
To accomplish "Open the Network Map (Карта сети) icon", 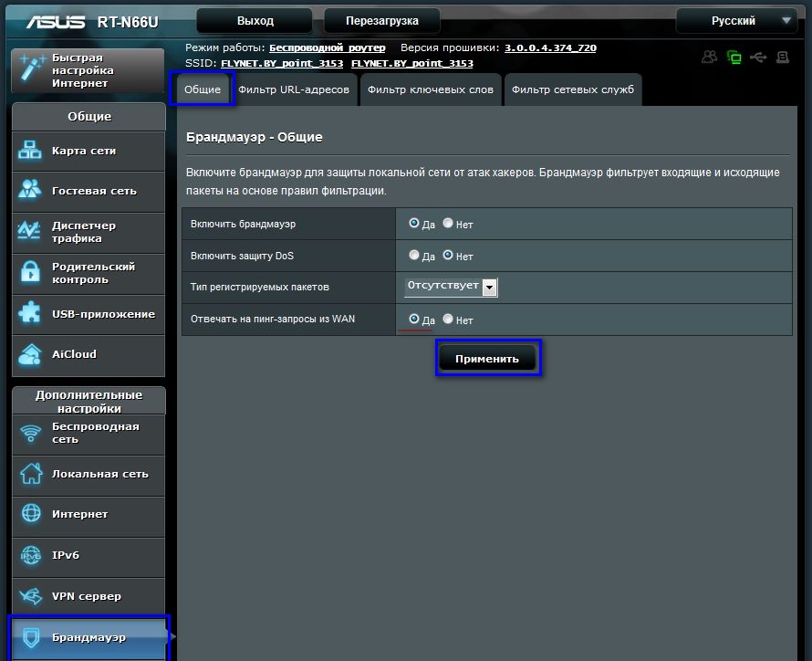I will pyautogui.click(x=29, y=151).
